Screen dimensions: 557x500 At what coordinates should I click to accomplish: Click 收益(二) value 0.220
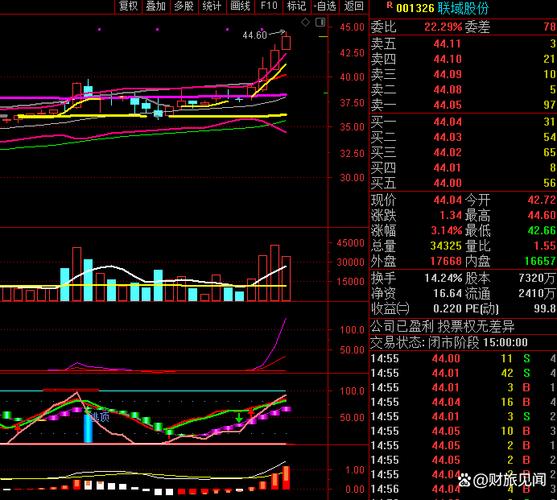coord(447,309)
